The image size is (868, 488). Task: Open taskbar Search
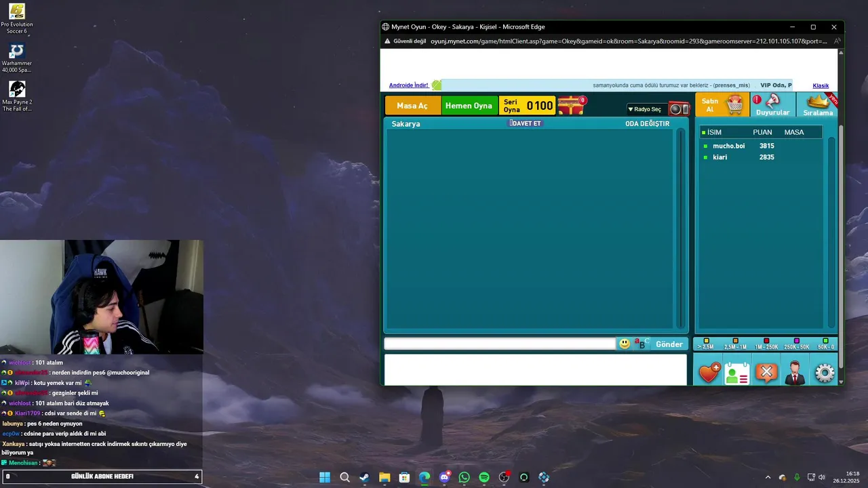pyautogui.click(x=344, y=477)
